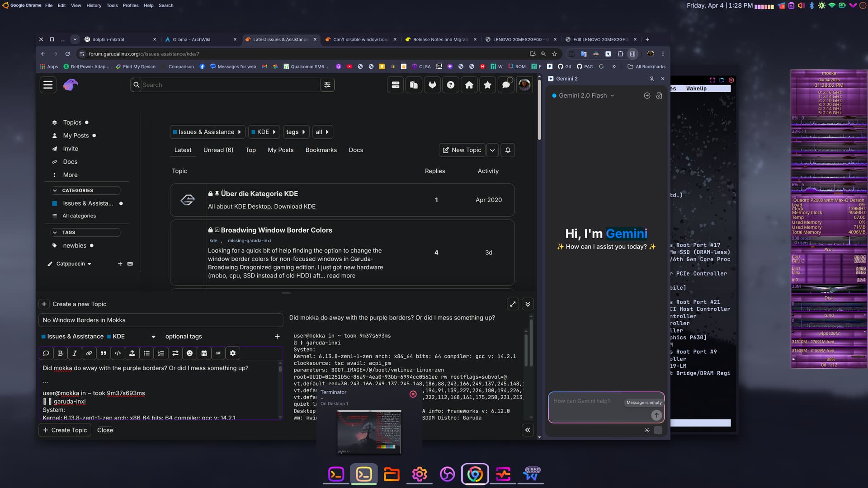The height and width of the screenshot is (488, 868).
Task: Expand New Topic dropdown arrow
Action: click(492, 150)
